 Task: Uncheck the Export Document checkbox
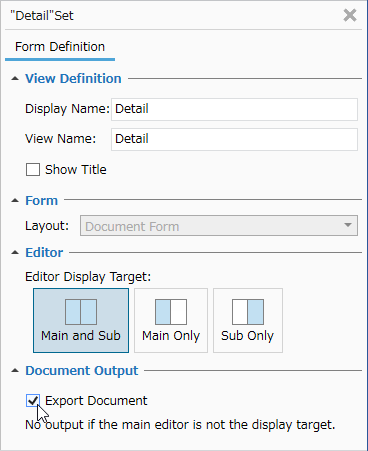pos(33,400)
